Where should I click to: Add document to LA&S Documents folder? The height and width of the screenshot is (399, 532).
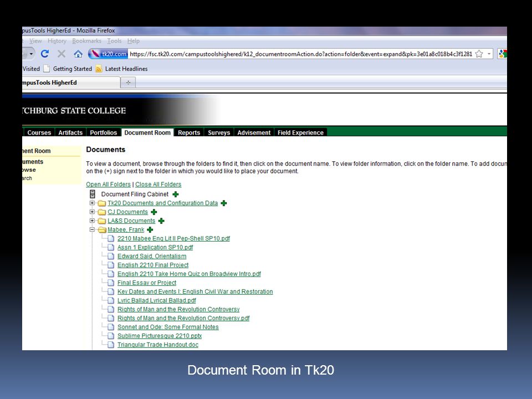pos(161,221)
